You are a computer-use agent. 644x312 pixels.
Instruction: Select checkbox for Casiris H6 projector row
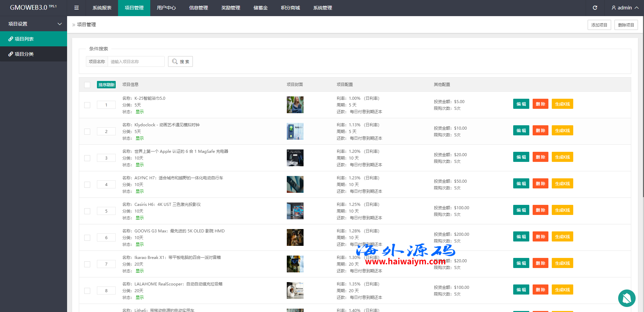(x=87, y=211)
